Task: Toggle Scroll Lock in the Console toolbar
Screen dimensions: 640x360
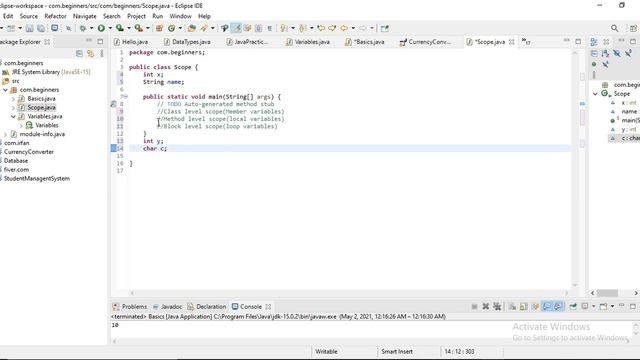Action: tap(523, 306)
